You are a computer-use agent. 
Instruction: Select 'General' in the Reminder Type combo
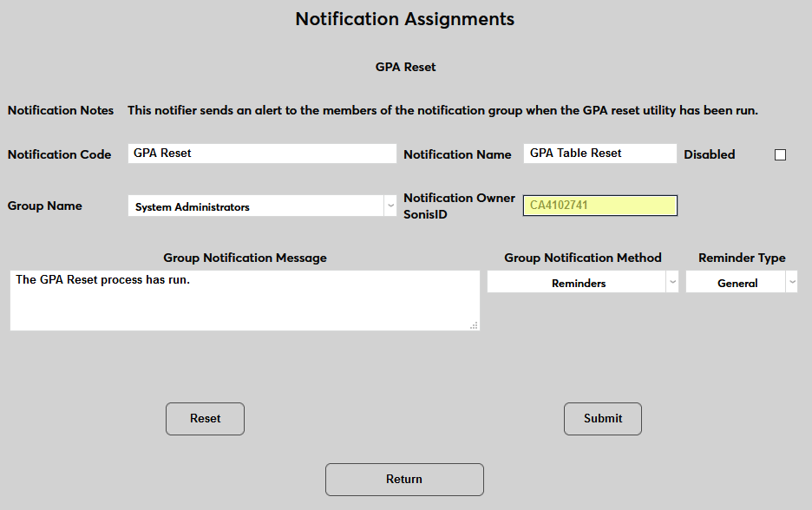(x=736, y=282)
